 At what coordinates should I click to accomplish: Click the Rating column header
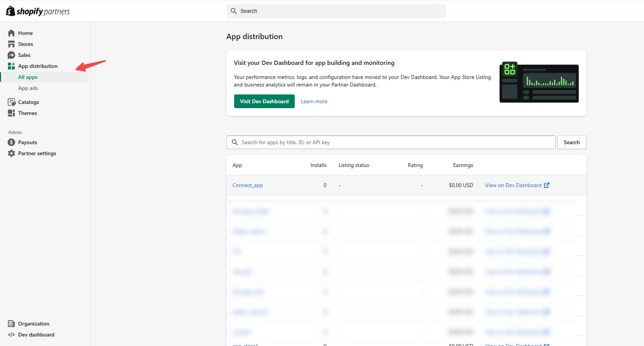pyautogui.click(x=415, y=165)
